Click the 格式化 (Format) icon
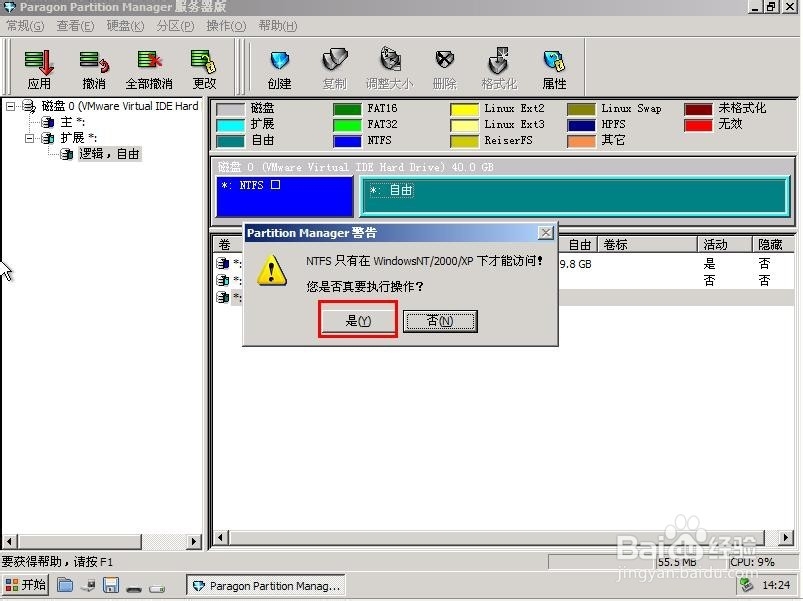The width and height of the screenshot is (803, 601). pyautogui.click(x=499, y=69)
